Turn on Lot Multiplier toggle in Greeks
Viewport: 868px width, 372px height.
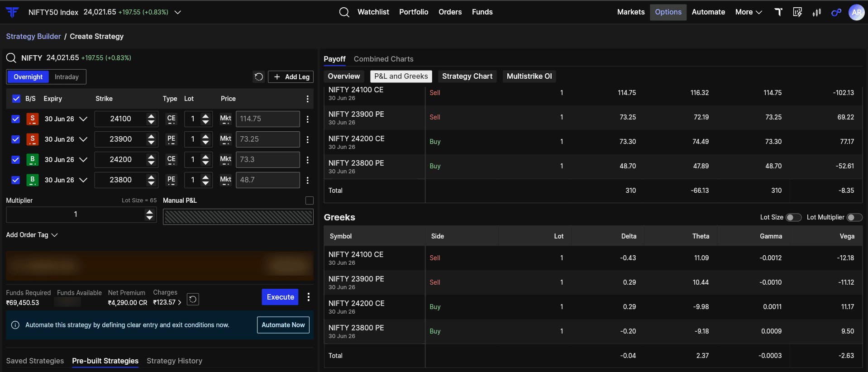click(854, 218)
